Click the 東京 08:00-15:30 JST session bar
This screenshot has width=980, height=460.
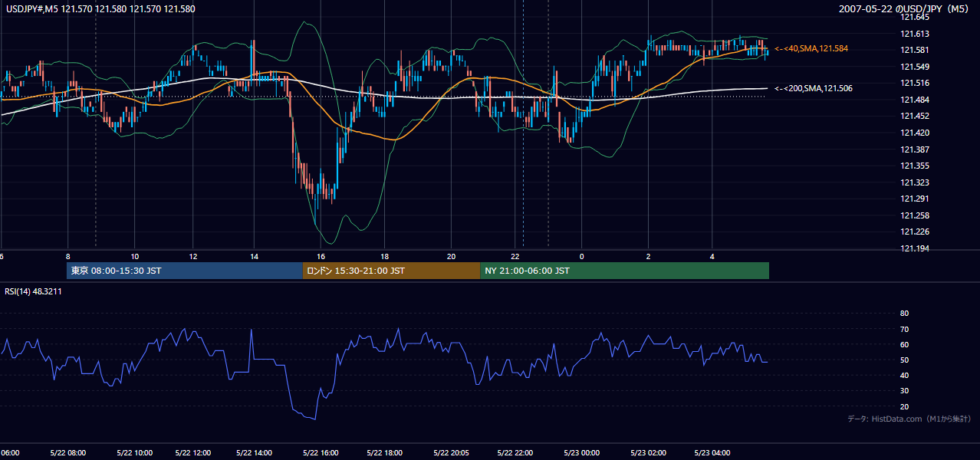[185, 271]
